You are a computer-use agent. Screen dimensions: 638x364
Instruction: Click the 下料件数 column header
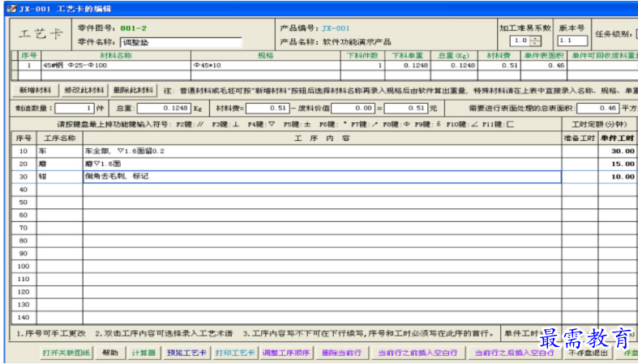pos(362,56)
